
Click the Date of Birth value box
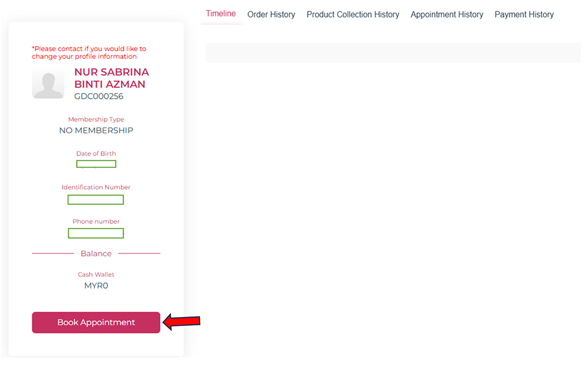(x=96, y=164)
